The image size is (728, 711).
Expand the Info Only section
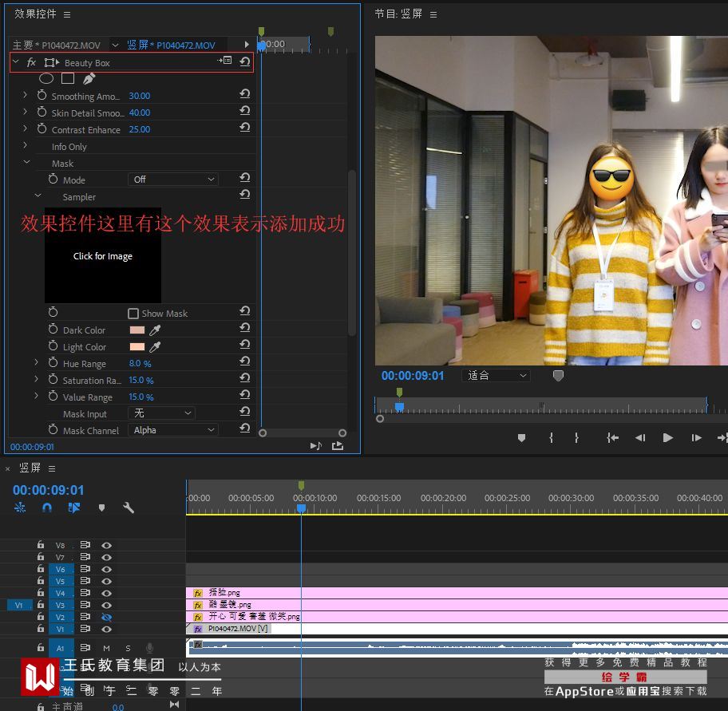click(25, 145)
